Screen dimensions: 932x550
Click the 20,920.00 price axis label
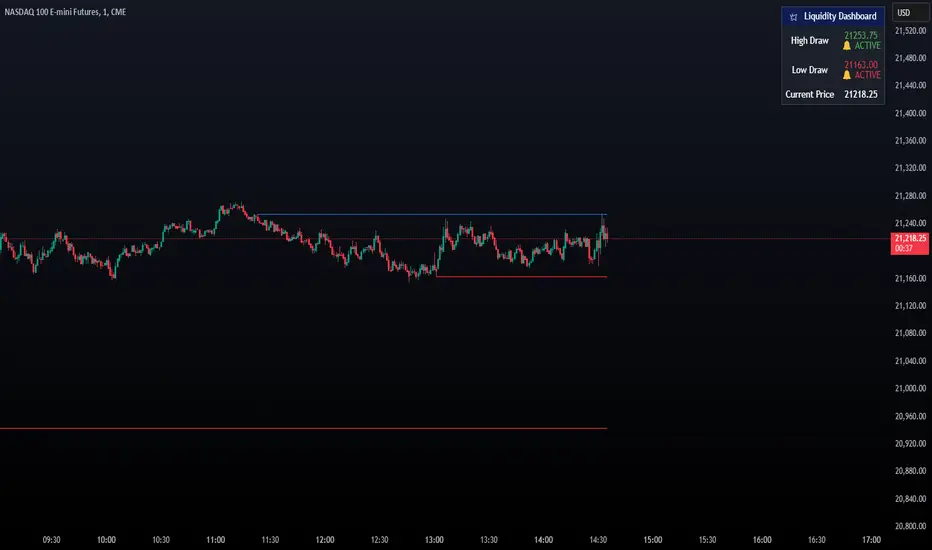(910, 444)
